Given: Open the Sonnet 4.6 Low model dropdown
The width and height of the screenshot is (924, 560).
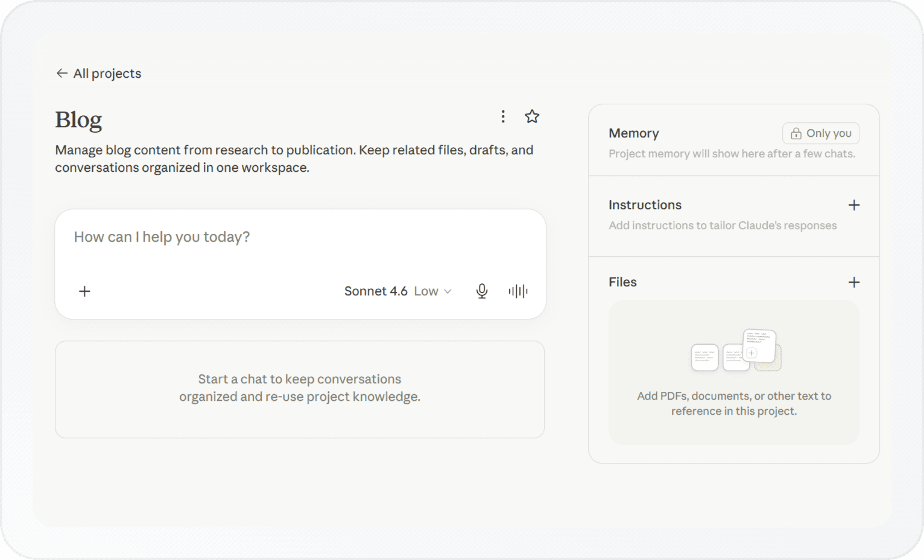Looking at the screenshot, I should tap(398, 291).
